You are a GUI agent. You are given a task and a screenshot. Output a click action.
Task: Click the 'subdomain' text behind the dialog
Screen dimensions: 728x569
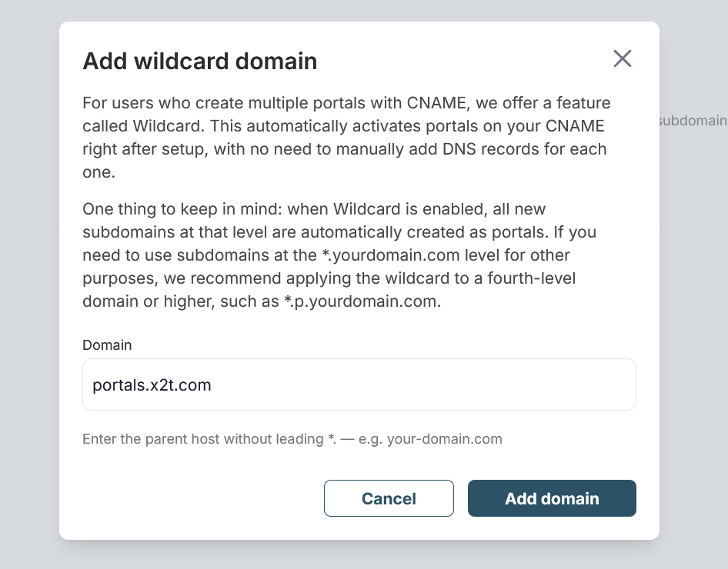[x=693, y=121]
